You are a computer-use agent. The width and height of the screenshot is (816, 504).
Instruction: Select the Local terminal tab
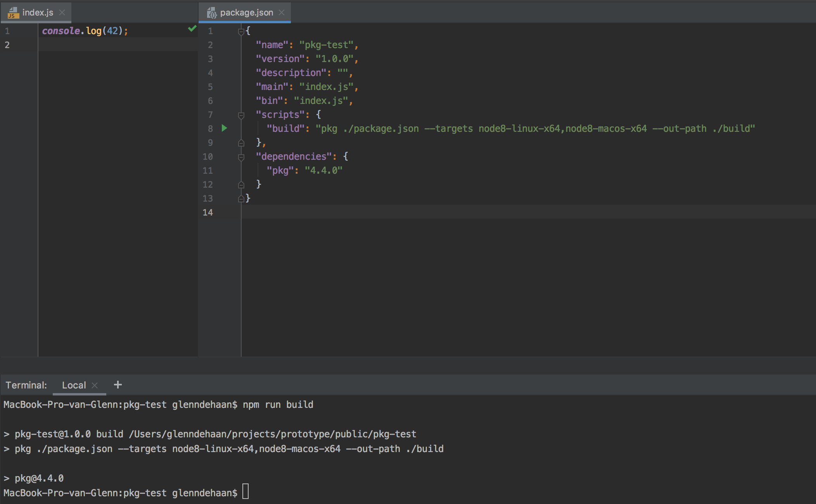(x=74, y=385)
